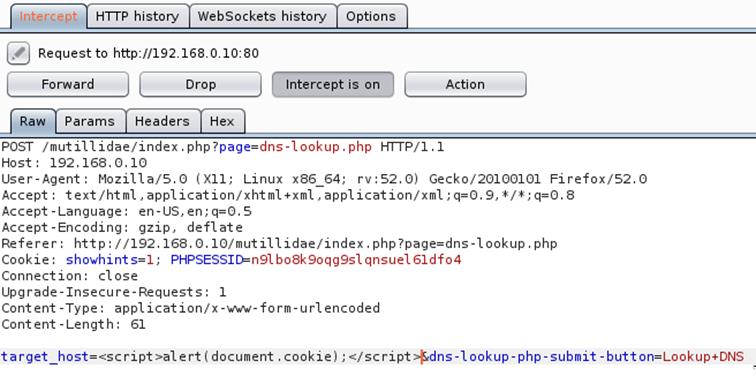
Task: Click the script alert payload in request body
Action: (x=260, y=357)
